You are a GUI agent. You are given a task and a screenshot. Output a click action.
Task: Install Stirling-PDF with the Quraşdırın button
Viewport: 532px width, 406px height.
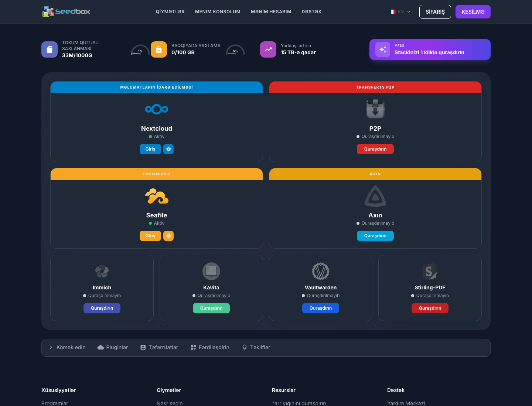point(430,308)
